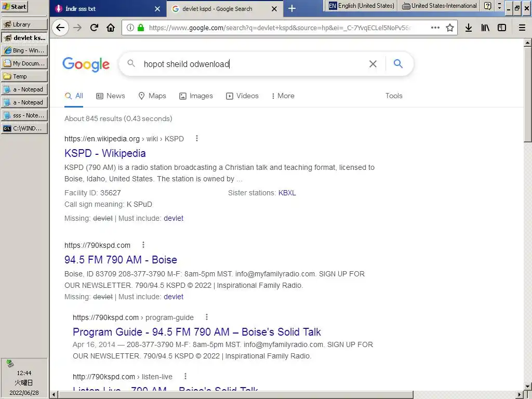The image size is (532, 399).
Task: Select the All results tab
Action: [74, 96]
